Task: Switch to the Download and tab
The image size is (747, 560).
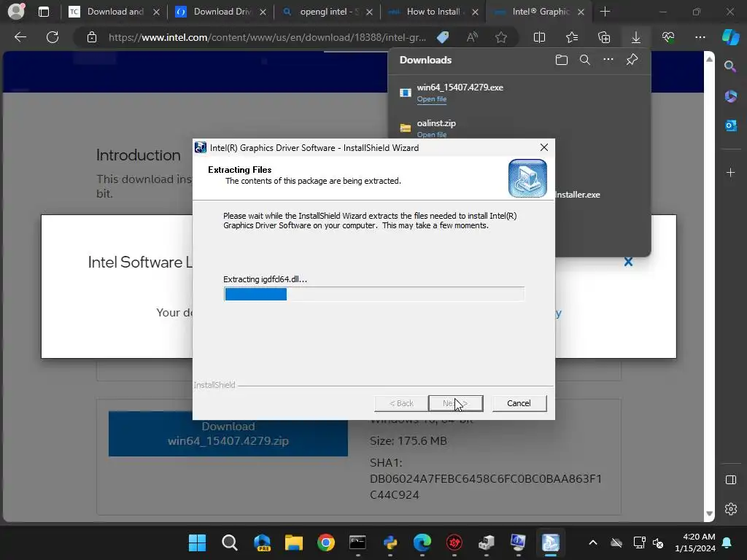Action: (x=115, y=12)
